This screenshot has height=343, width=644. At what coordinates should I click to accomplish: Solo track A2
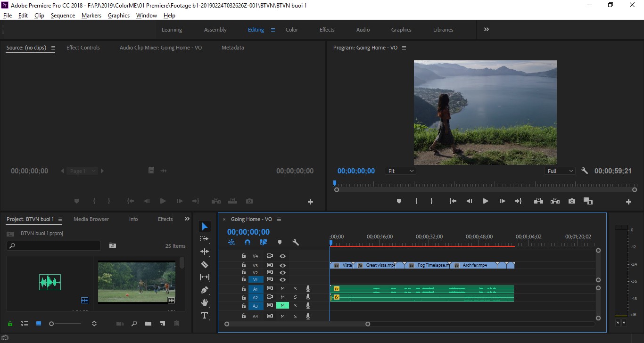click(296, 297)
